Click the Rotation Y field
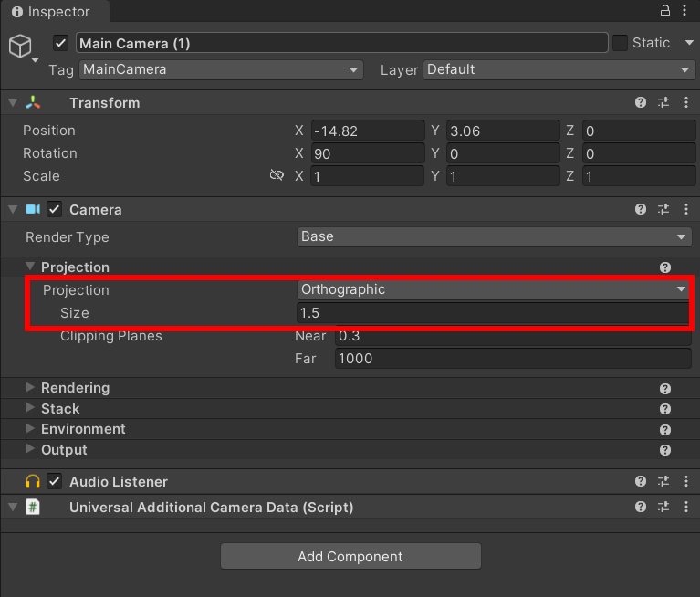Screen dimensions: 700x597 click(503, 153)
